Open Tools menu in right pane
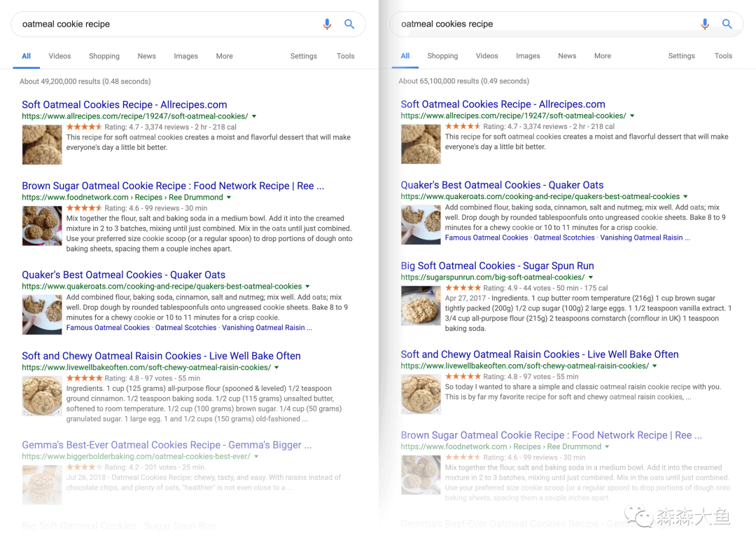 click(723, 56)
